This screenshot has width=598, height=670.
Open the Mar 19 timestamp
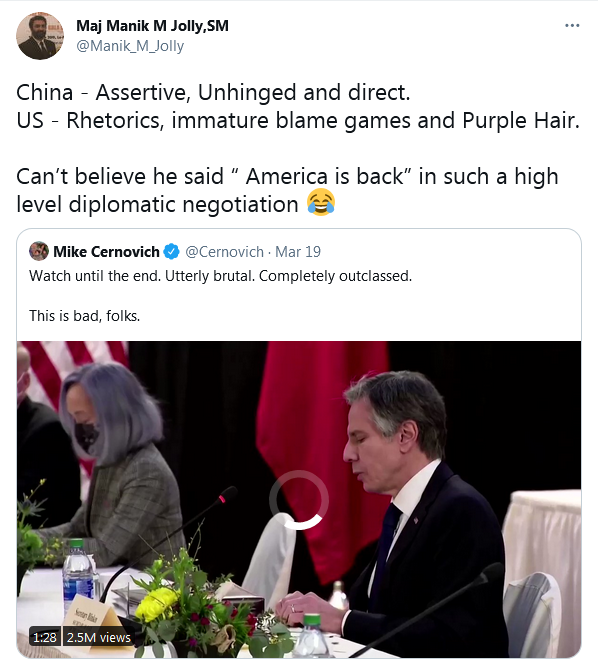tap(298, 252)
